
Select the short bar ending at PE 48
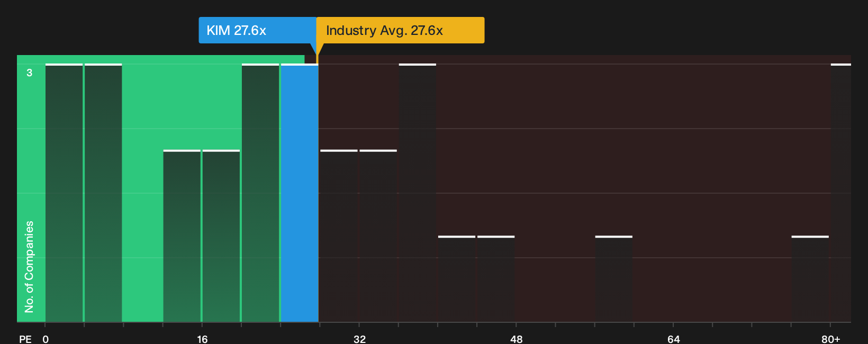[x=496, y=279]
